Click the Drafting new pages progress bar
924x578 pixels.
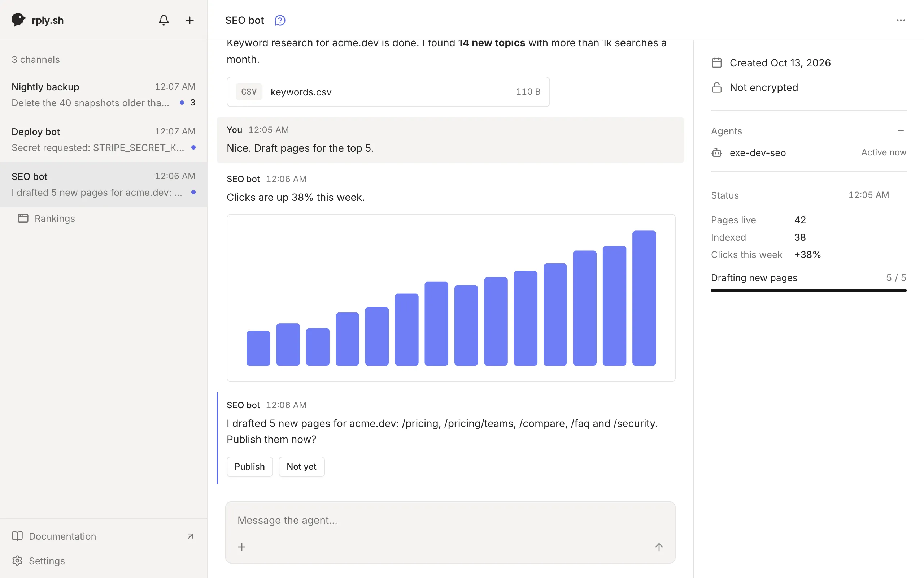(809, 290)
